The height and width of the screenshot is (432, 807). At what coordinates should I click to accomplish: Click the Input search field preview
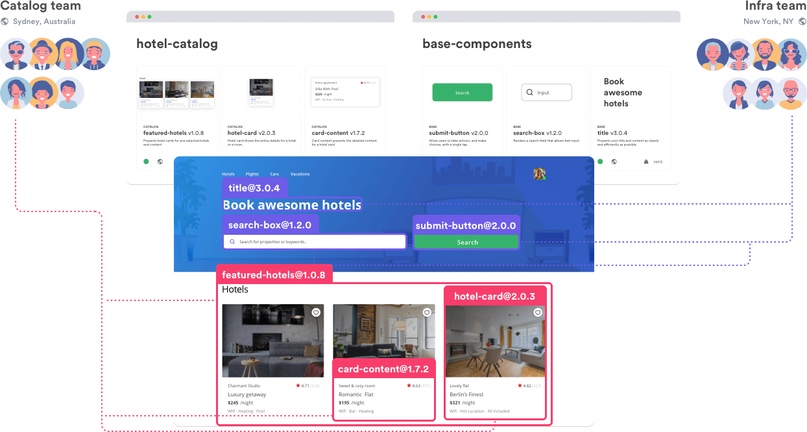pyautogui.click(x=547, y=92)
